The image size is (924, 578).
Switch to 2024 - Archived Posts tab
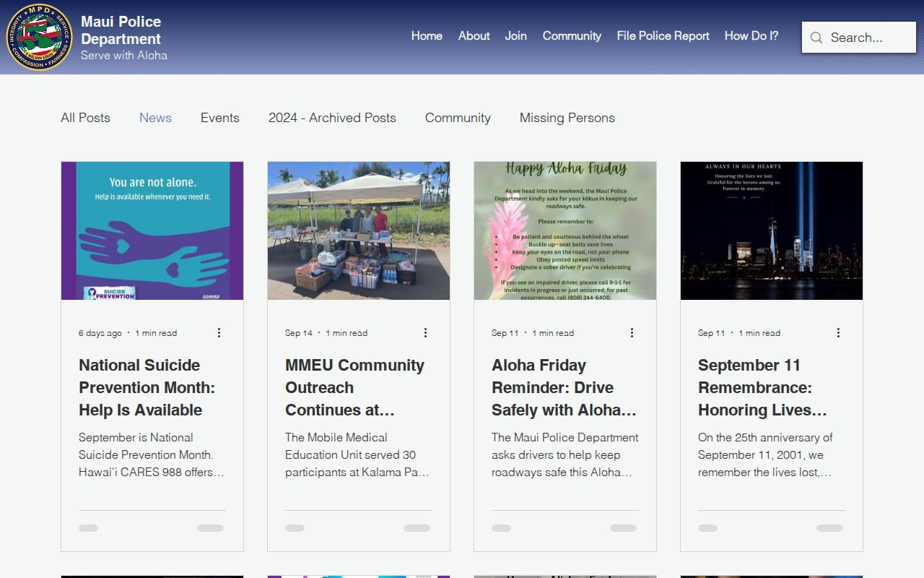[x=332, y=118]
